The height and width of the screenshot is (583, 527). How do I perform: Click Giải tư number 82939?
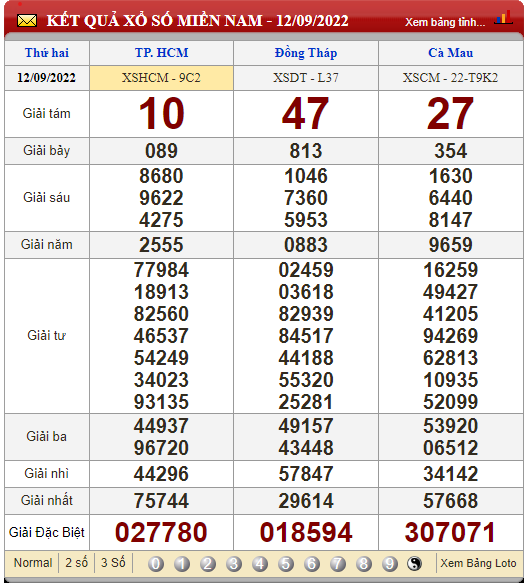(306, 314)
